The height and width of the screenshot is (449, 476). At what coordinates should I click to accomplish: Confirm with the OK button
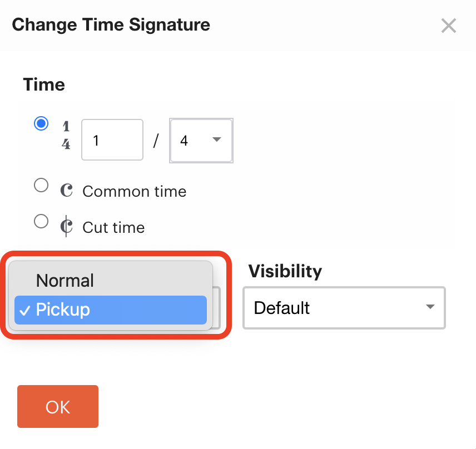click(58, 407)
